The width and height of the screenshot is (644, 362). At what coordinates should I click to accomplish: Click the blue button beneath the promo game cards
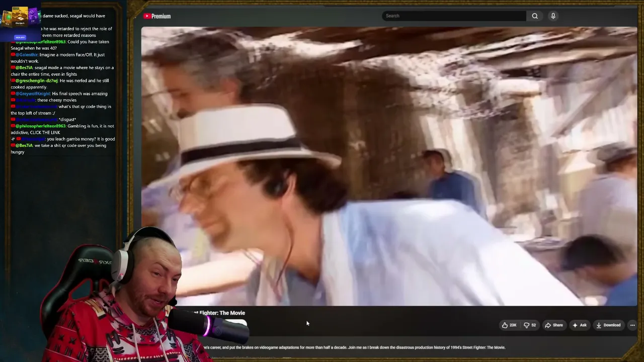(20, 37)
